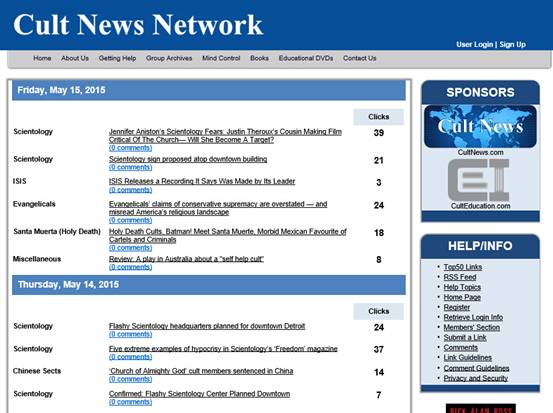Click the 39 clicks count
553x413 pixels.
379,133
